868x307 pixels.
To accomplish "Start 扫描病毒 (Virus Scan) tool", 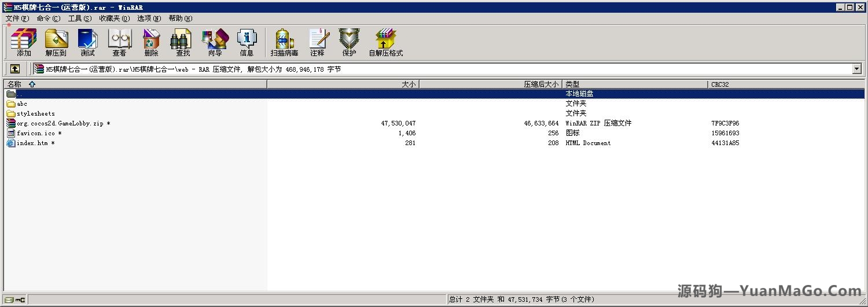I will pos(284,42).
